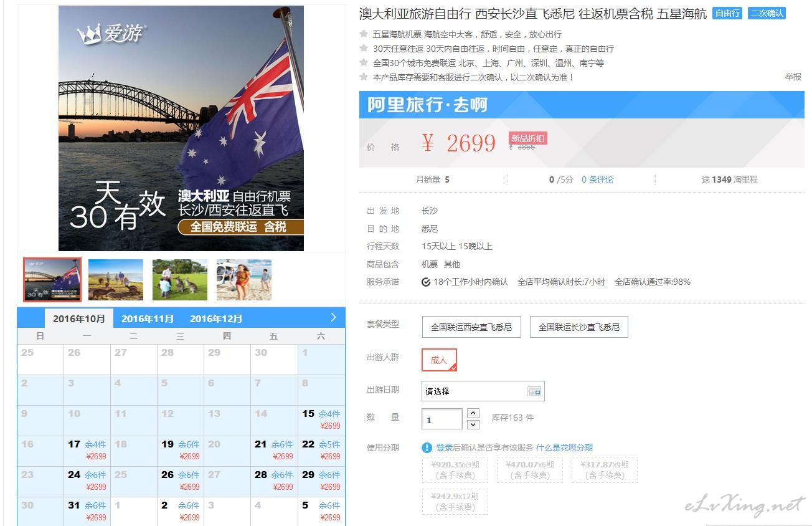Pick October 17 in the calendar
Image resolution: width=812 pixels, height=526 pixels.
point(87,451)
